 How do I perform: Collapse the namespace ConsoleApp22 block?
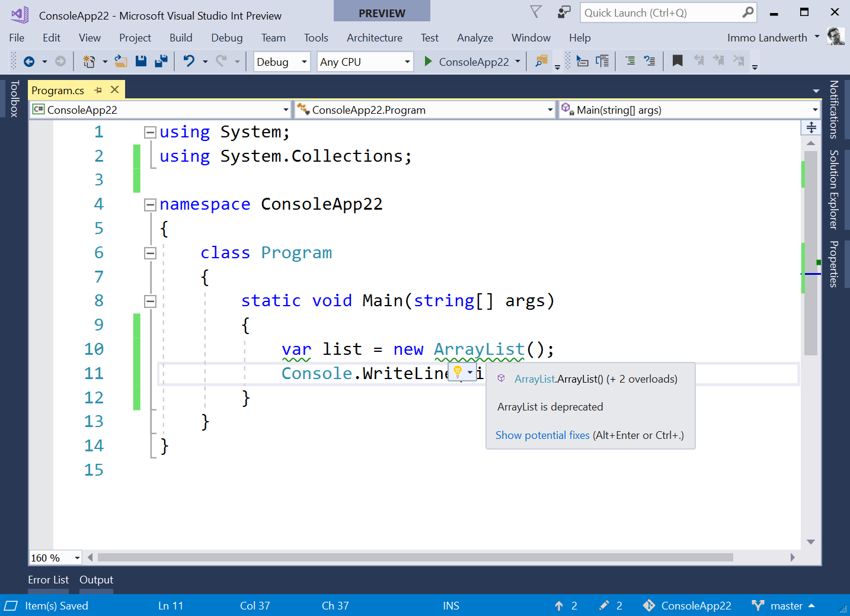(151, 205)
